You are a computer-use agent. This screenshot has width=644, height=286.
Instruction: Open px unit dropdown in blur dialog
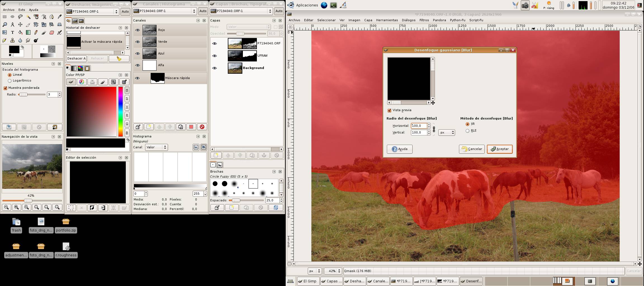[x=446, y=132]
